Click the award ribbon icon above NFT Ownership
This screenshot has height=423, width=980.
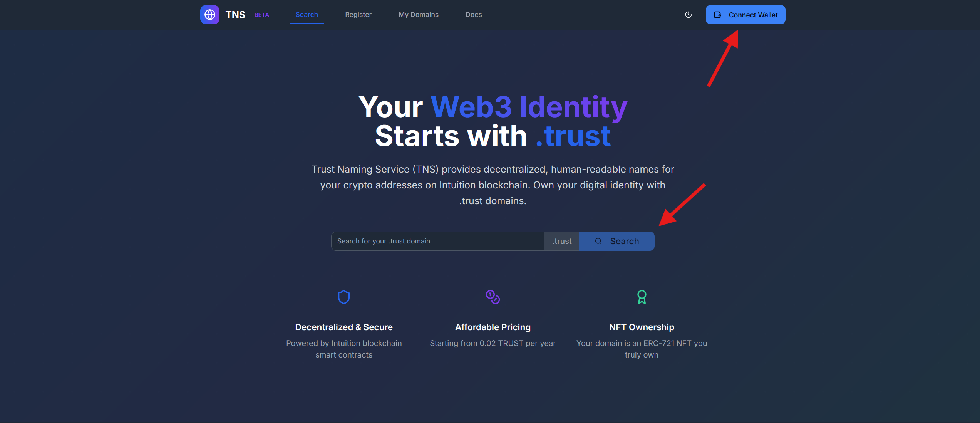pyautogui.click(x=642, y=297)
